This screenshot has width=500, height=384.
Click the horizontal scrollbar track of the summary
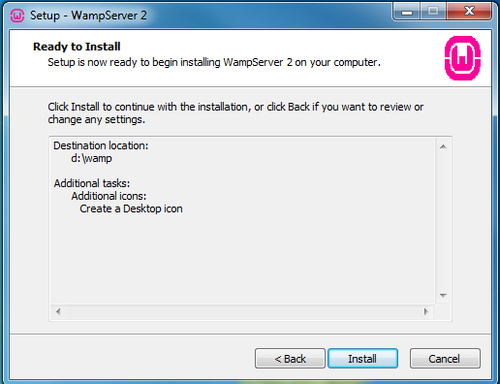tap(242, 312)
